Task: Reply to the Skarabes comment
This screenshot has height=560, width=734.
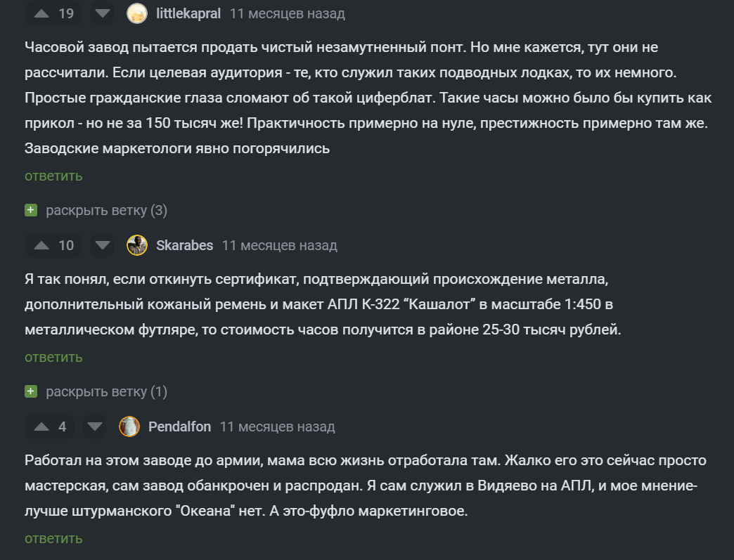Action: pyautogui.click(x=53, y=357)
